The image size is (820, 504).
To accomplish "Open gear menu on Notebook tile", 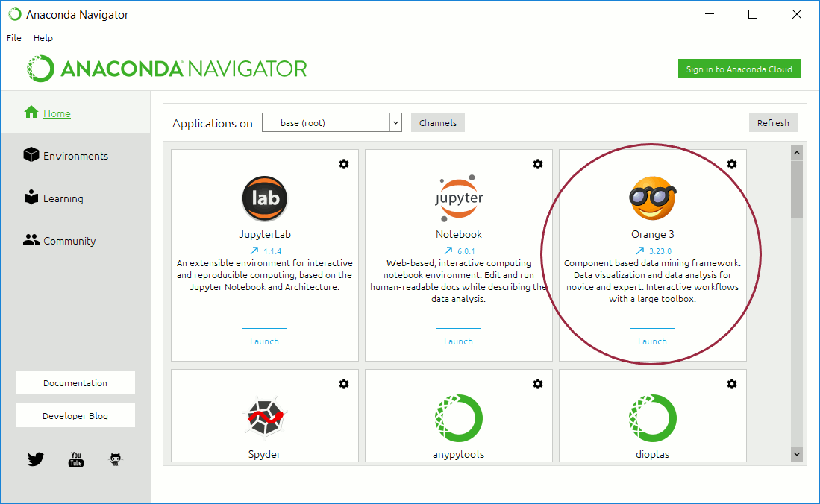I will pos(538,164).
